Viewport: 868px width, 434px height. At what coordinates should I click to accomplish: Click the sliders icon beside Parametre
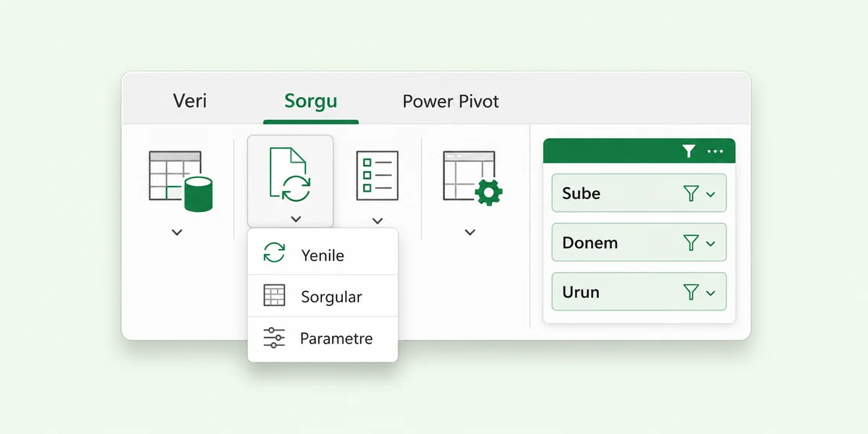(x=274, y=338)
